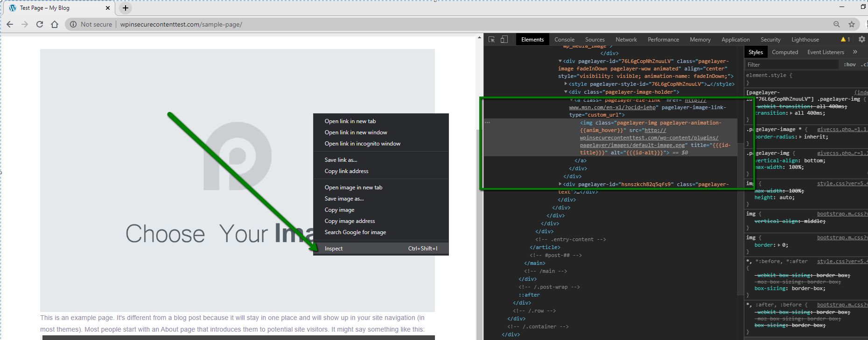Open the actions dots beside selected img node
This screenshot has width=868, height=340.
[x=487, y=123]
